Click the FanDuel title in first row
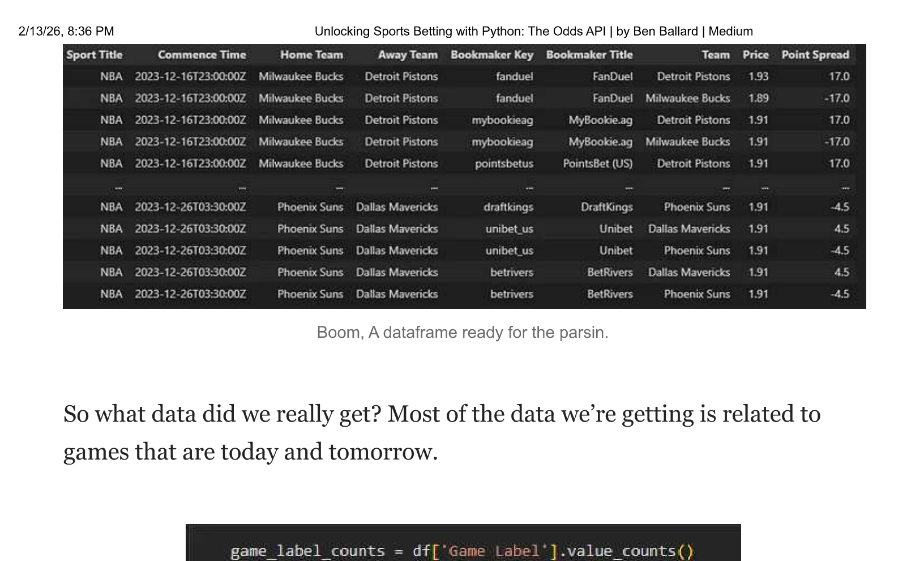The width and height of the screenshot is (924, 561). [612, 76]
